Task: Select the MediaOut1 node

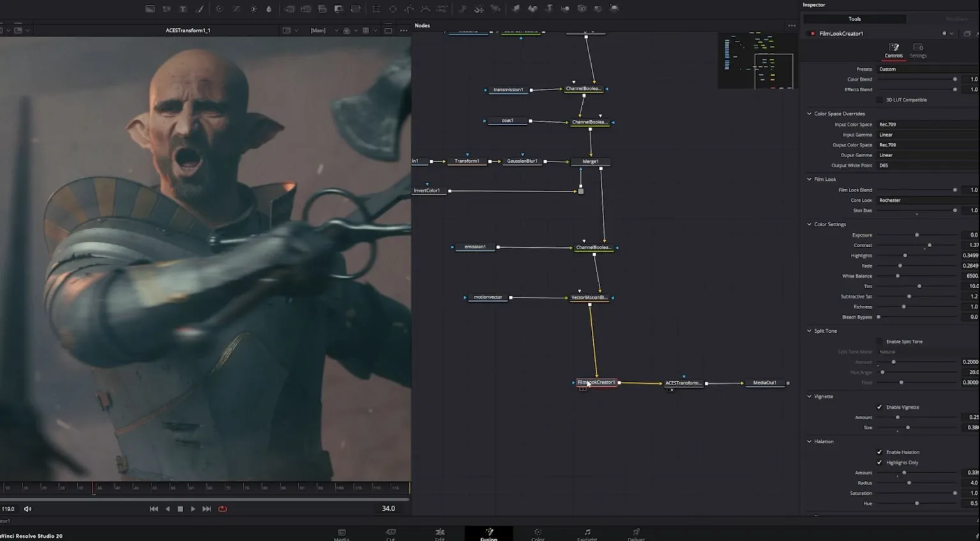Action: click(764, 383)
